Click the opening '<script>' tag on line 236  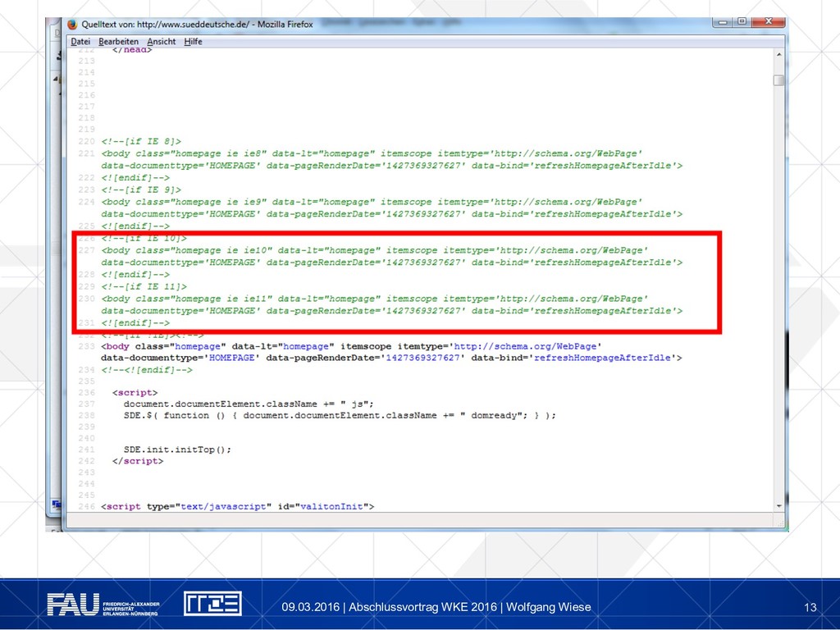(x=135, y=393)
